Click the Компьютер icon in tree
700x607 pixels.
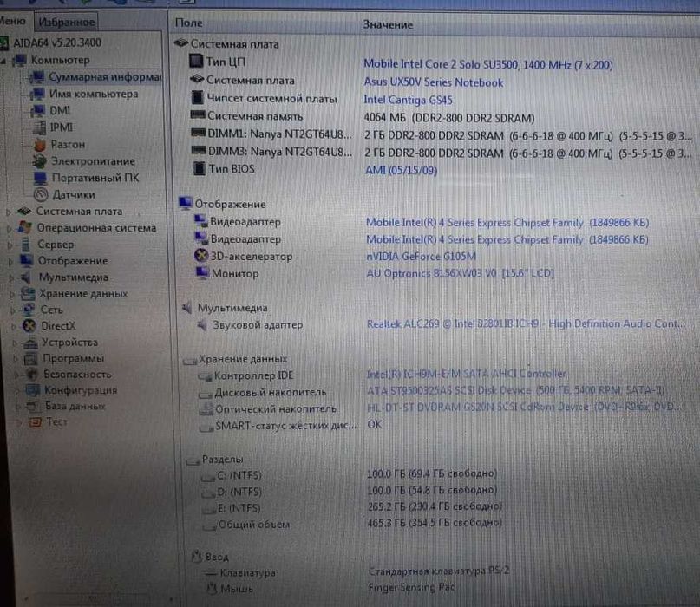point(21,60)
